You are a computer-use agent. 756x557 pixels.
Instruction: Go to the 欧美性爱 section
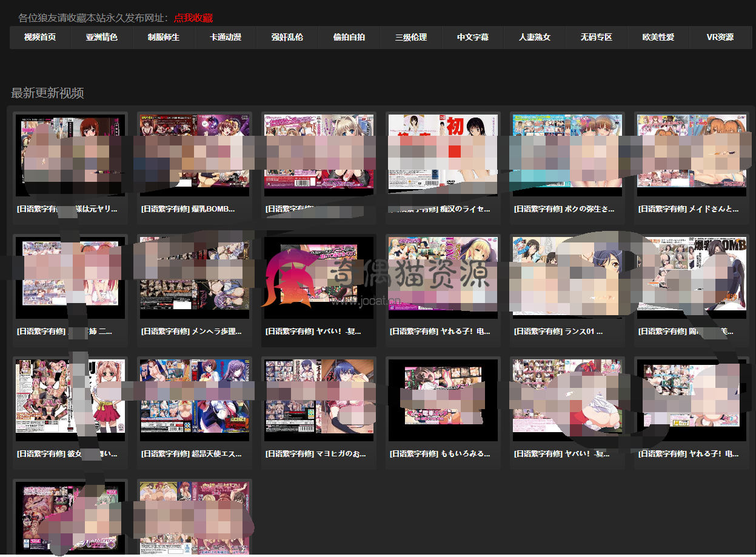(x=658, y=38)
